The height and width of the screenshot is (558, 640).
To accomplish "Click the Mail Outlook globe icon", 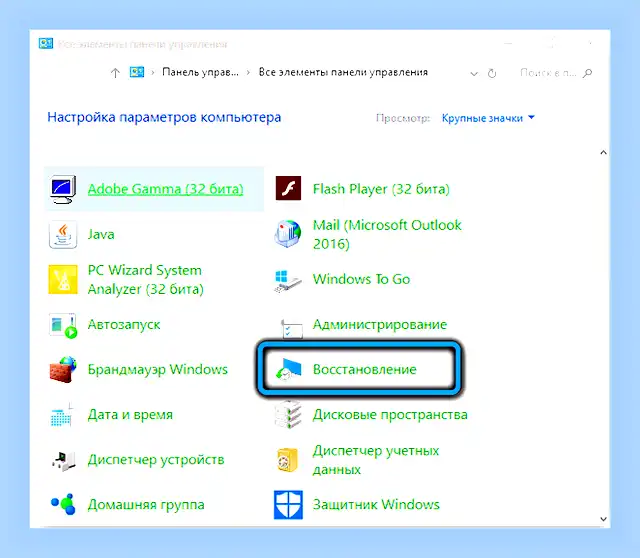I will pyautogui.click(x=288, y=234).
